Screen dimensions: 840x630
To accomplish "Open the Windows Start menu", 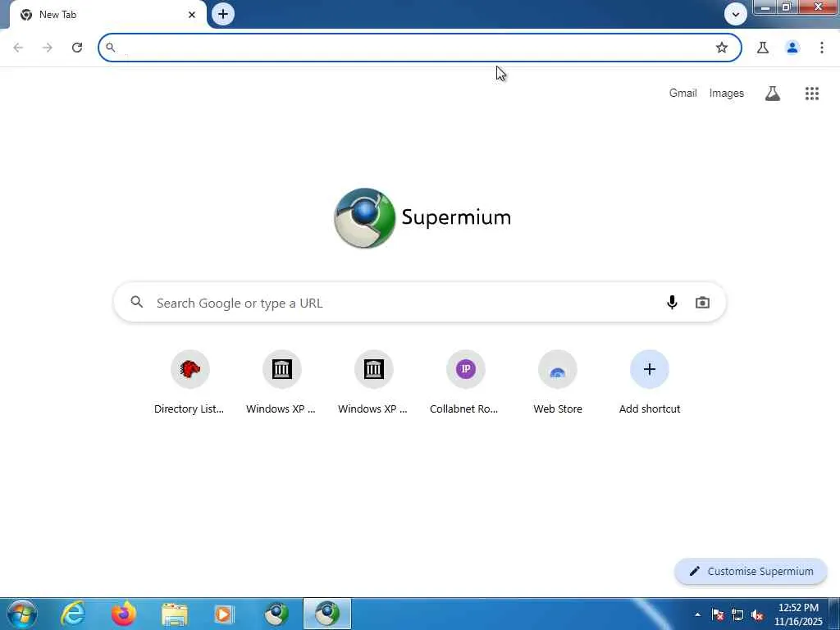I will (x=21, y=614).
